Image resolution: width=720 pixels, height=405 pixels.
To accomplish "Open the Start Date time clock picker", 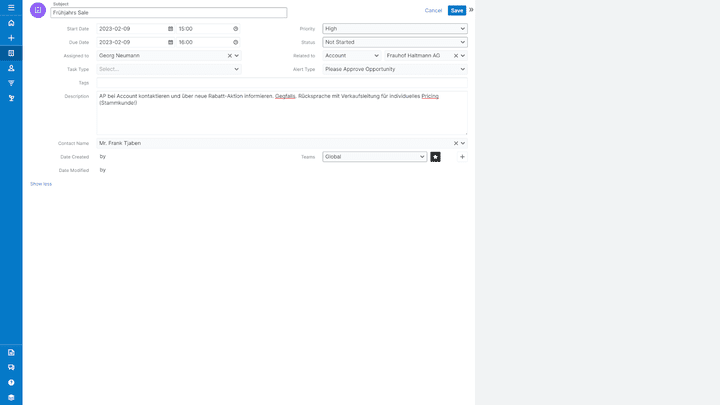I will [236, 28].
